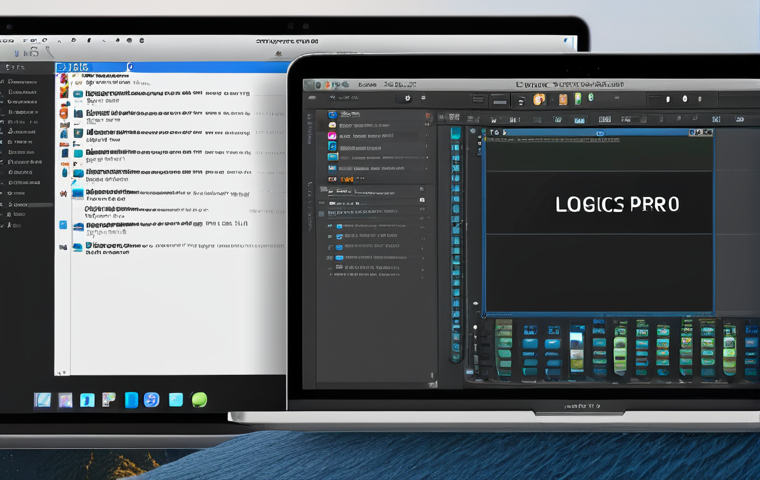Click the orange app icon in the left window's icon strip
The width and height of the screenshot is (760, 480).
(x=63, y=113)
